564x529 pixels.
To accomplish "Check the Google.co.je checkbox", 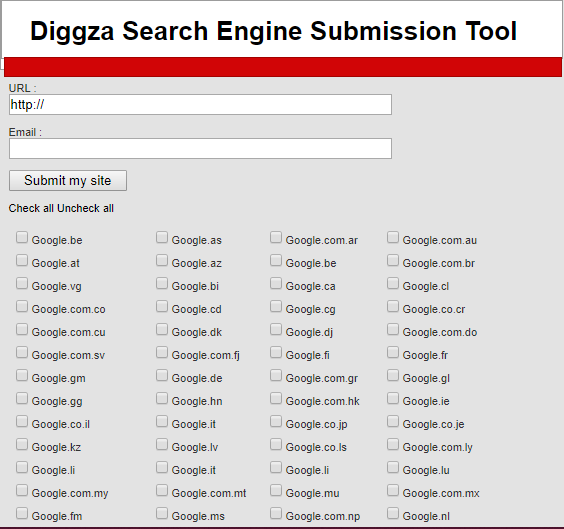I will tap(393, 421).
